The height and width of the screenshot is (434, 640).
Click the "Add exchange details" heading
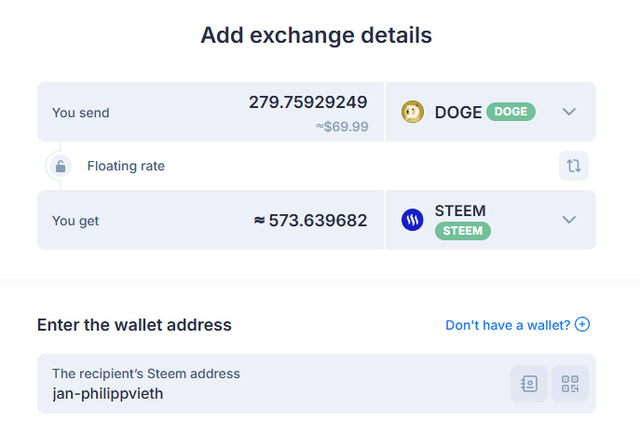point(316,35)
